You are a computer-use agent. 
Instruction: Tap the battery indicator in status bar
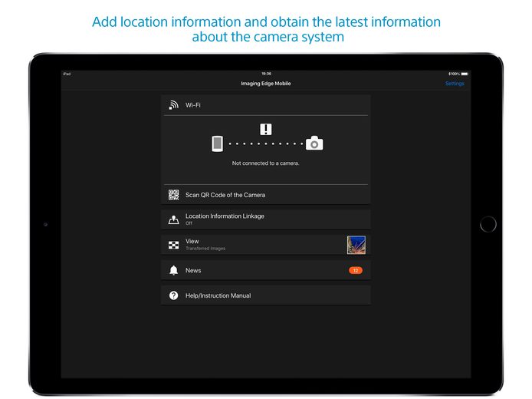[x=465, y=74]
